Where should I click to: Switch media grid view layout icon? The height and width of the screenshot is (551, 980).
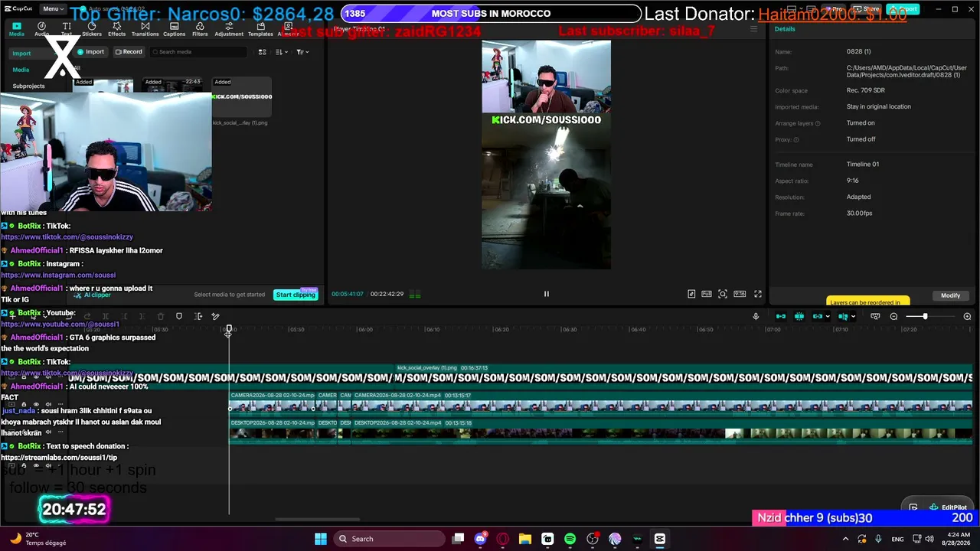coord(262,52)
